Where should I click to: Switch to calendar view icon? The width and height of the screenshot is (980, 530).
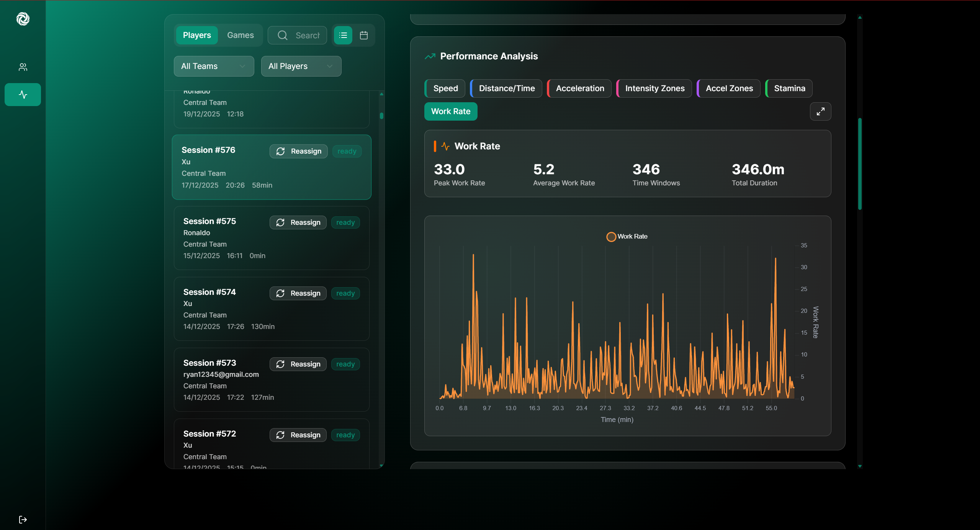point(363,35)
